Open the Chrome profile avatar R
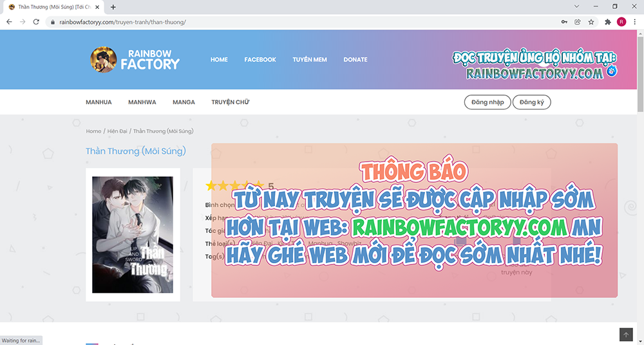 [621, 21]
